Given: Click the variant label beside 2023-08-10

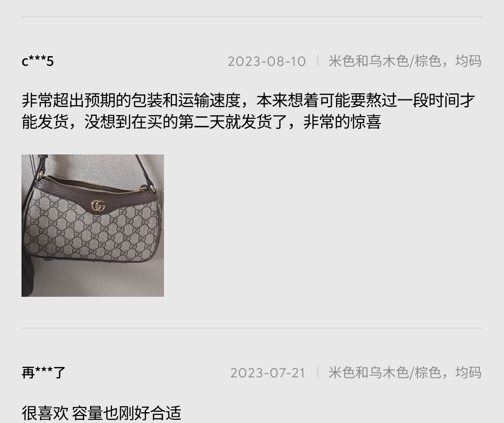Looking at the screenshot, I should click(405, 61).
